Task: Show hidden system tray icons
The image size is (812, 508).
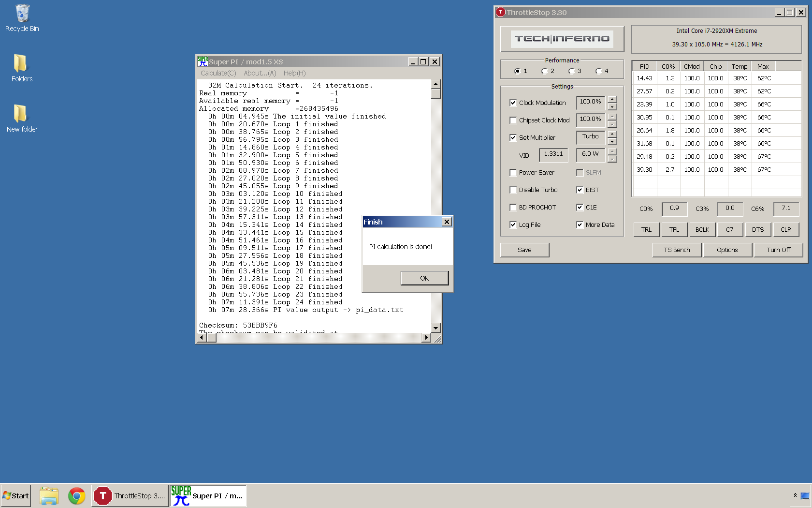Action: [x=795, y=495]
